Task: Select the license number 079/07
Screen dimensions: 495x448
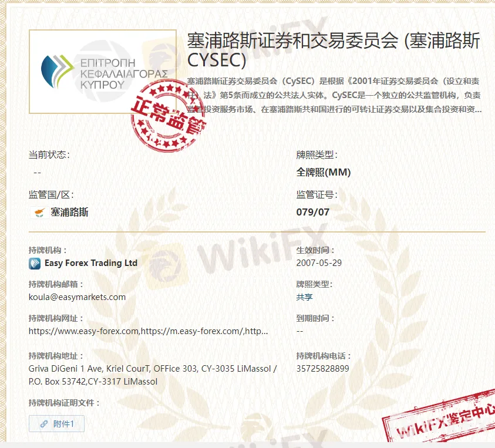Action: point(312,213)
